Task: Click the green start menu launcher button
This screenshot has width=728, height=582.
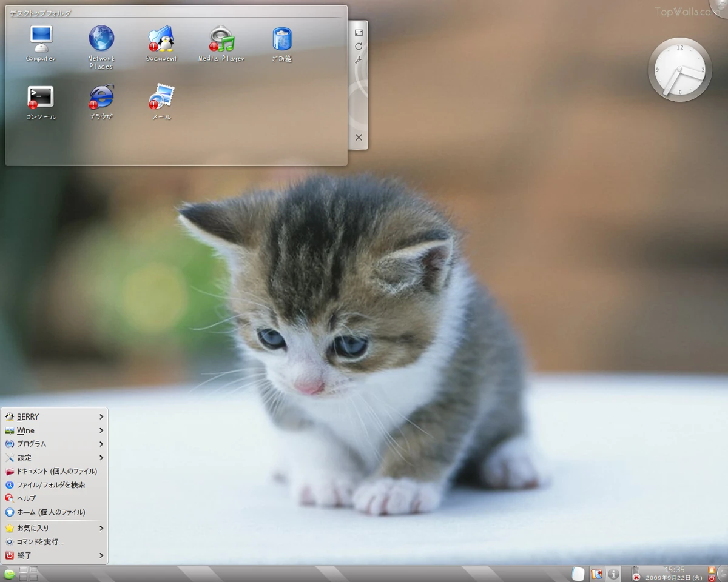Action: tap(9, 574)
